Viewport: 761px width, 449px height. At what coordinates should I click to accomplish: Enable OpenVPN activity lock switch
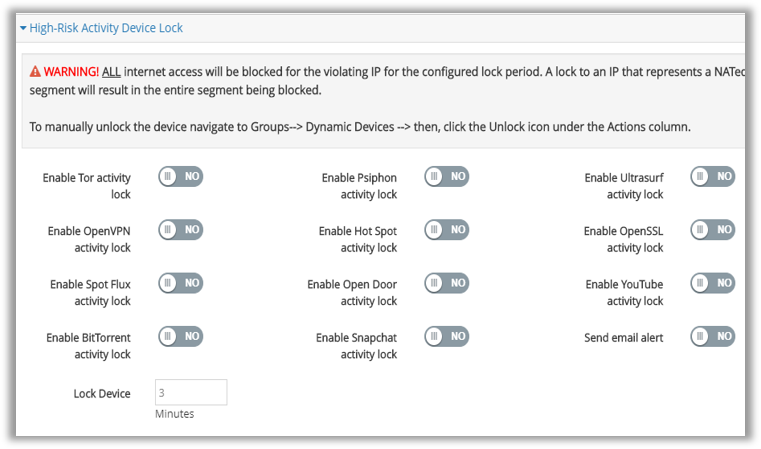click(x=181, y=230)
